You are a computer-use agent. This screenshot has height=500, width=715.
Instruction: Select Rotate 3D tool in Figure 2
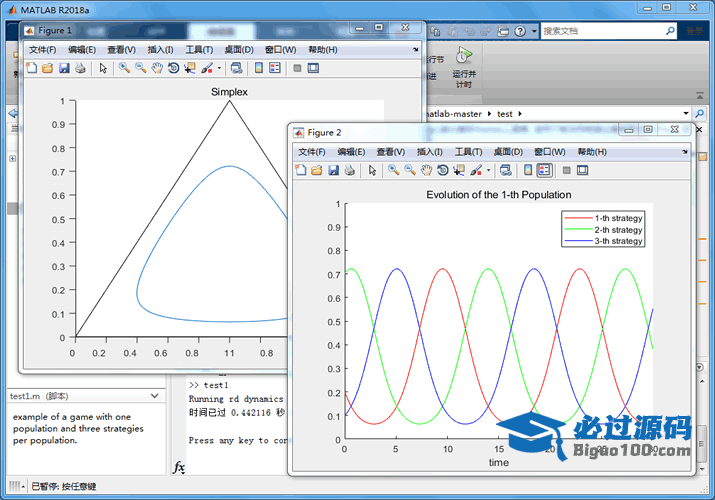click(x=443, y=170)
